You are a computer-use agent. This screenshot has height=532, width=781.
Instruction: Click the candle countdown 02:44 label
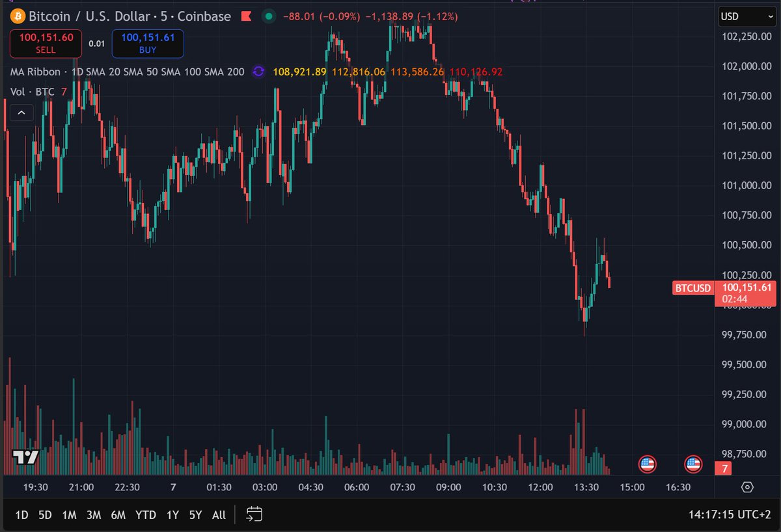(x=734, y=299)
